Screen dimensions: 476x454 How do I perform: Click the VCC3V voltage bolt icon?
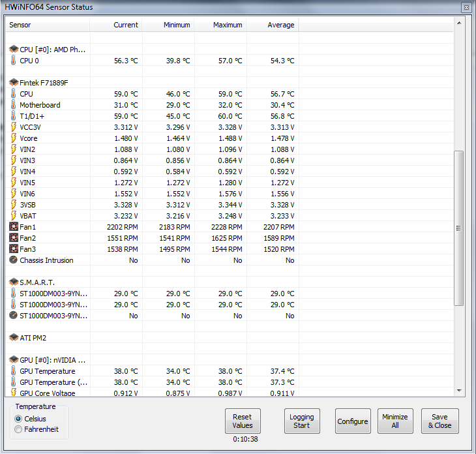(14, 127)
